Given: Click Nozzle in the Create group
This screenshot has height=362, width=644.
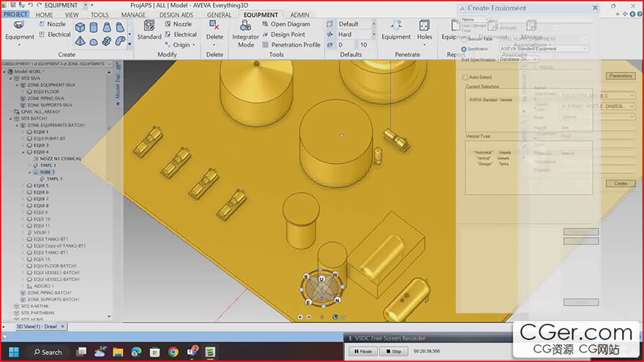Looking at the screenshot, I should 52,24.
